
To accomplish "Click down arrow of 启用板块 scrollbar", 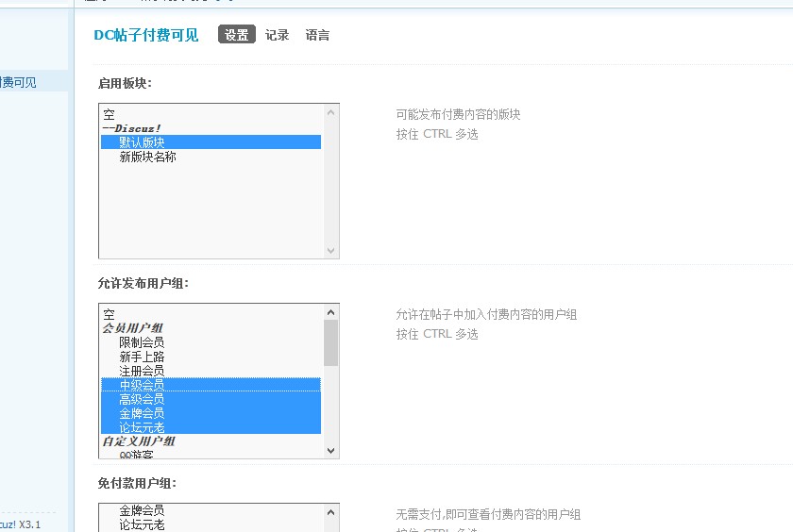I will [330, 251].
